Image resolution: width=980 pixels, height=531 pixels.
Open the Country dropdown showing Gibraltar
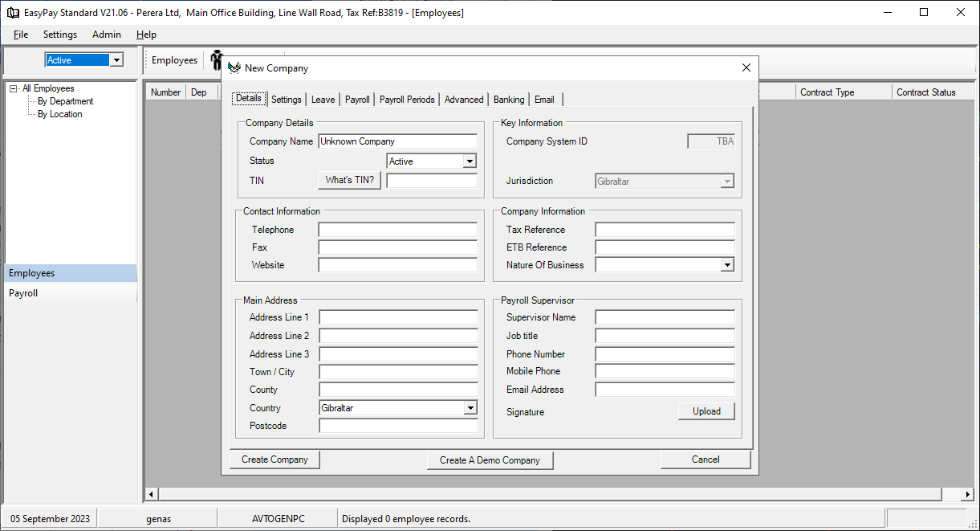pyautogui.click(x=470, y=408)
